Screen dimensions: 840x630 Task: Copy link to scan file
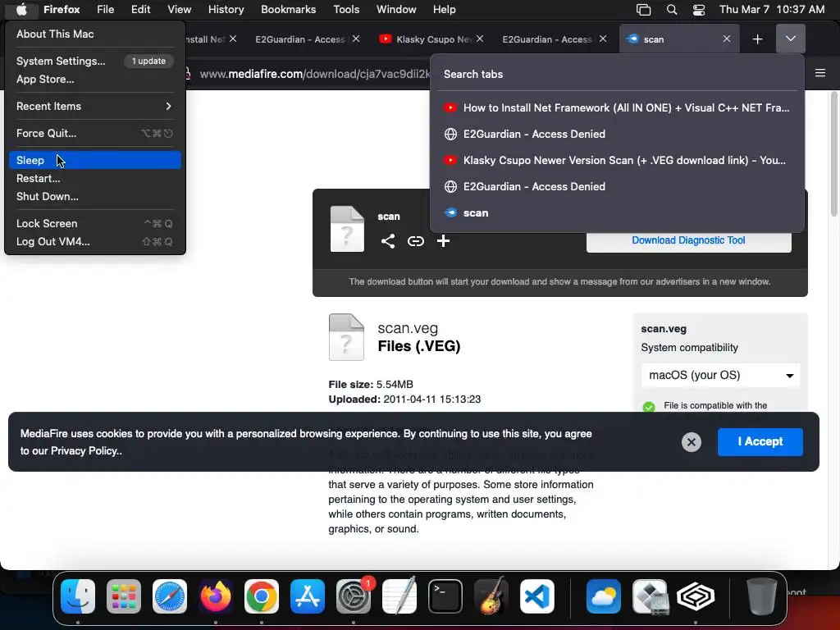pyautogui.click(x=416, y=241)
